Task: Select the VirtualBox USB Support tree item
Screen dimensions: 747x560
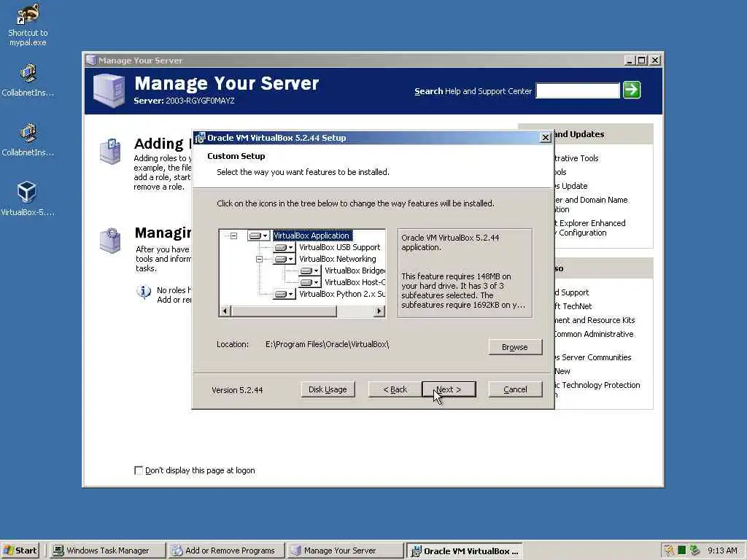Action: tap(340, 247)
